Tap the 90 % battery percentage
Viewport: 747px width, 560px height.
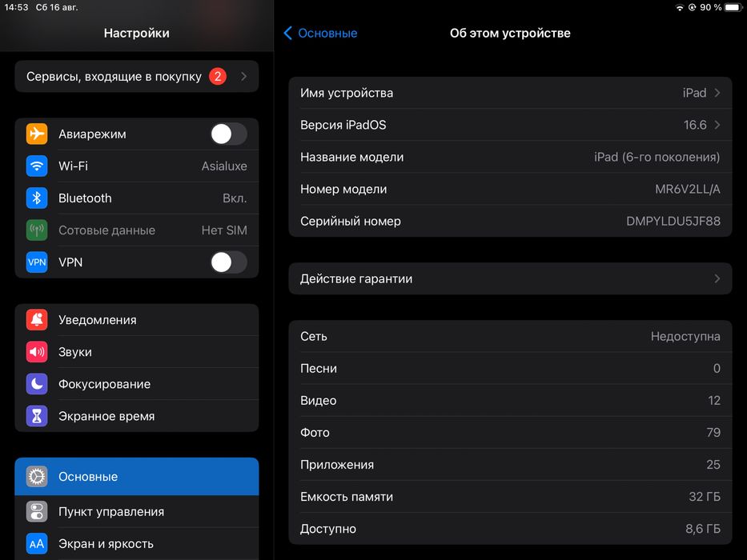[x=710, y=8]
